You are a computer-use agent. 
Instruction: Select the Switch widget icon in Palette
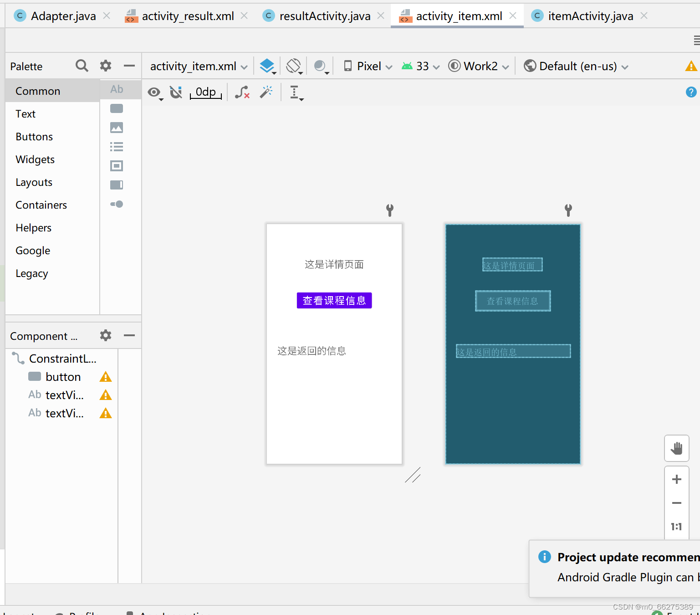click(x=116, y=204)
